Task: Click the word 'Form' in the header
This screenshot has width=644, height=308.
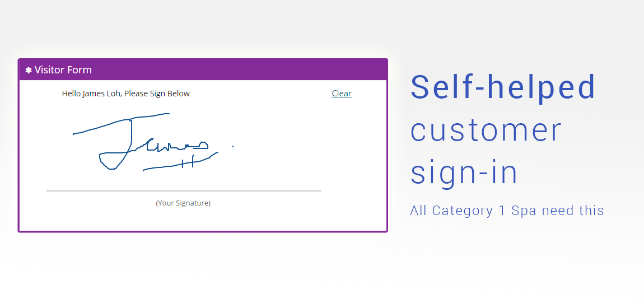Action: [78, 70]
